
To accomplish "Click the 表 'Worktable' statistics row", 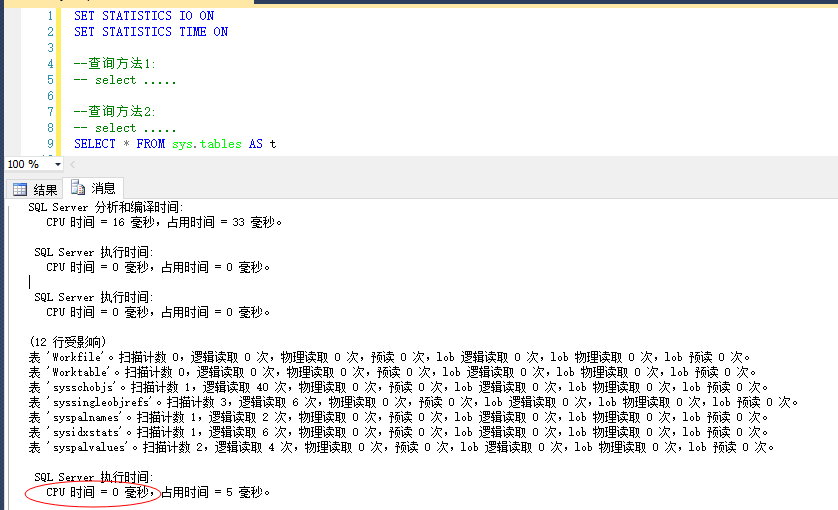I will 392,372.
